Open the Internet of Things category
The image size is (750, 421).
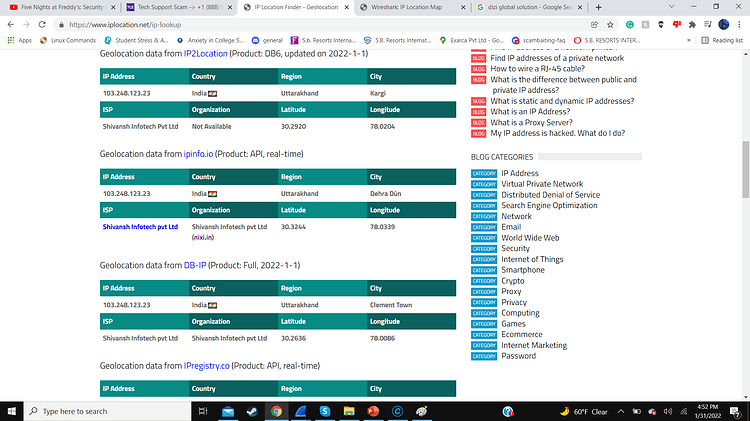click(x=532, y=259)
